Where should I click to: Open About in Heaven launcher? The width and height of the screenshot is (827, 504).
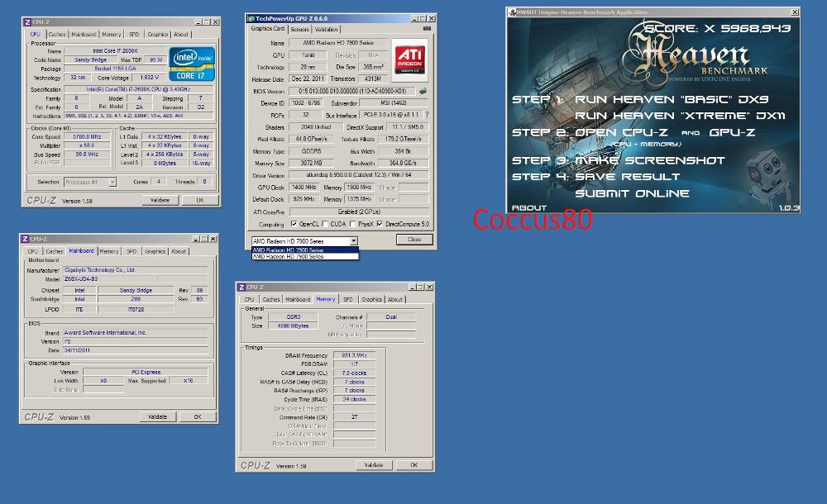pyautogui.click(x=529, y=207)
